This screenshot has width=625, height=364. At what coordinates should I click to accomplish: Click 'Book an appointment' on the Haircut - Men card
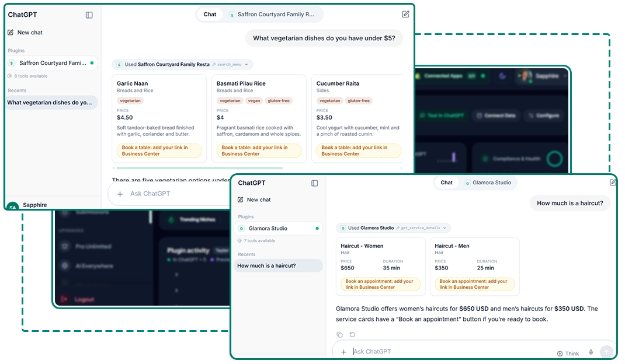pyautogui.click(x=474, y=284)
